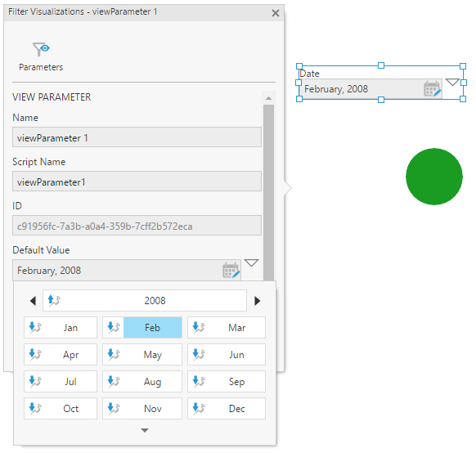Drill down into Feb icon
Screen dimensions: 476x453
point(114,327)
